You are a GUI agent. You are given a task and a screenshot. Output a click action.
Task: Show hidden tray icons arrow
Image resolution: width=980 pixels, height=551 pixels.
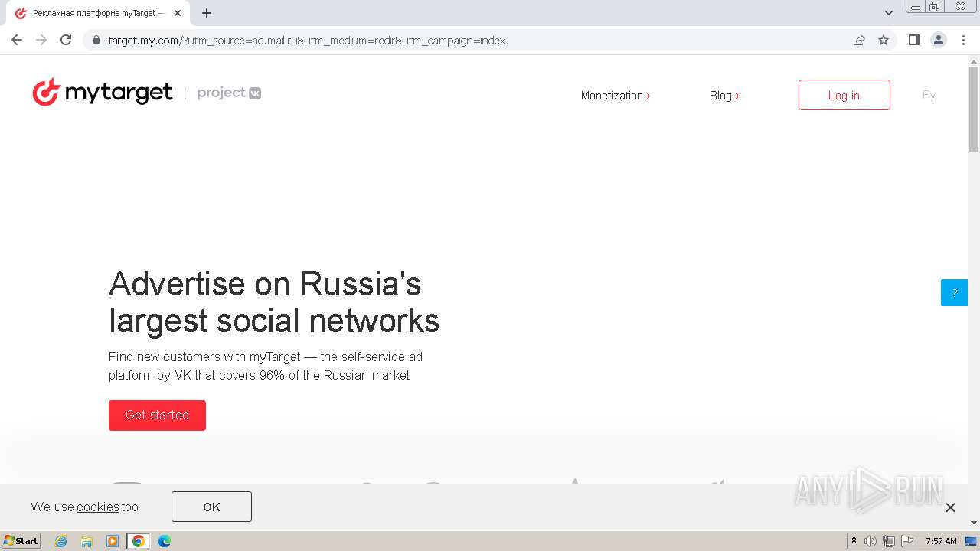(854, 541)
